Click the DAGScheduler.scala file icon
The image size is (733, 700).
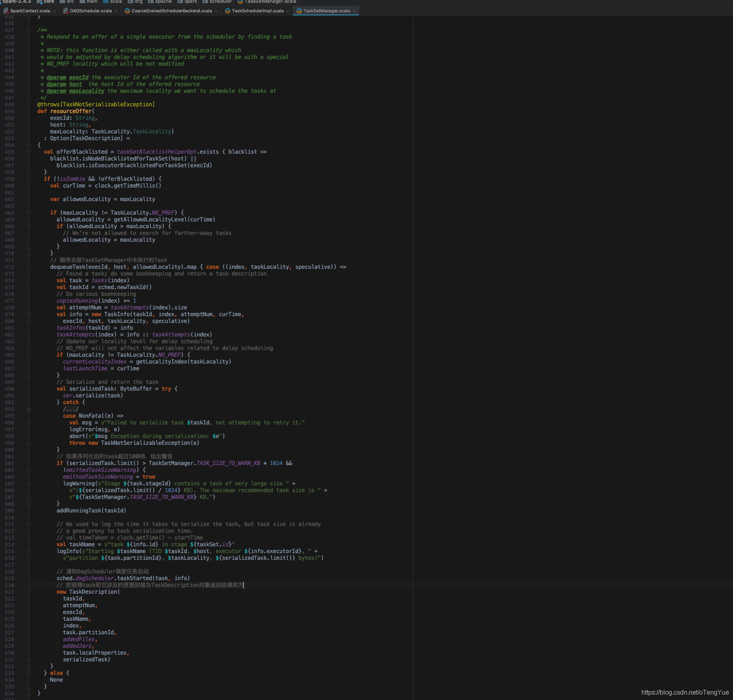[x=66, y=11]
